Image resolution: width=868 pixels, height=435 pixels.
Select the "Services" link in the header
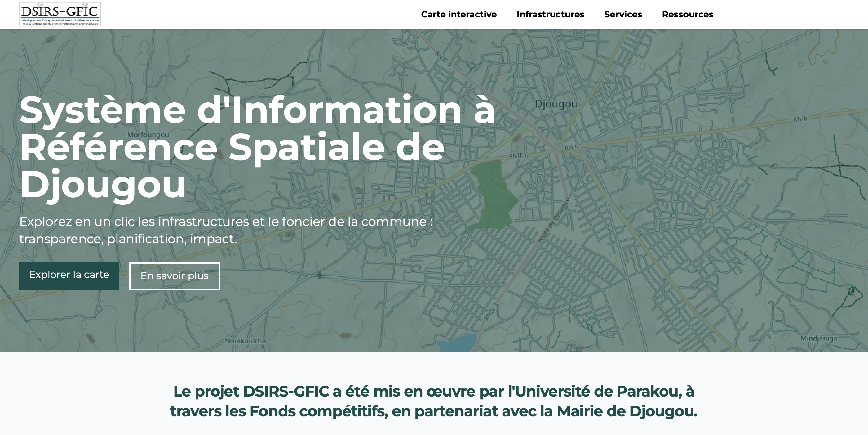click(623, 15)
